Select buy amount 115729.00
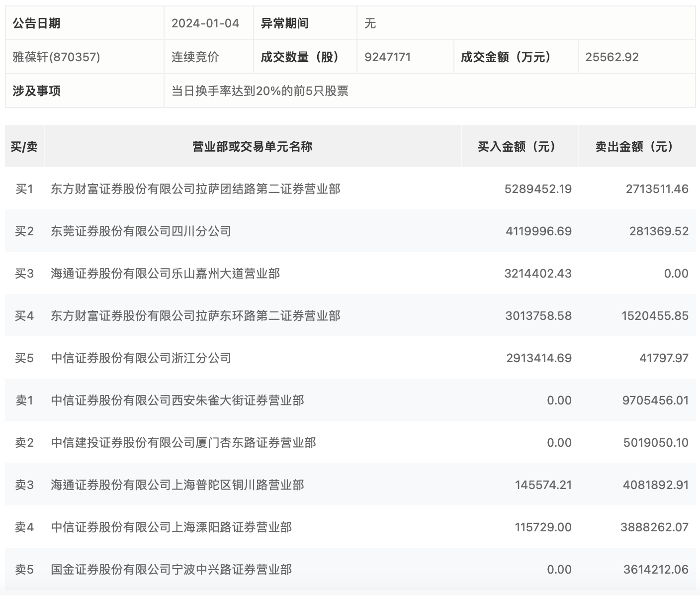 (x=543, y=527)
